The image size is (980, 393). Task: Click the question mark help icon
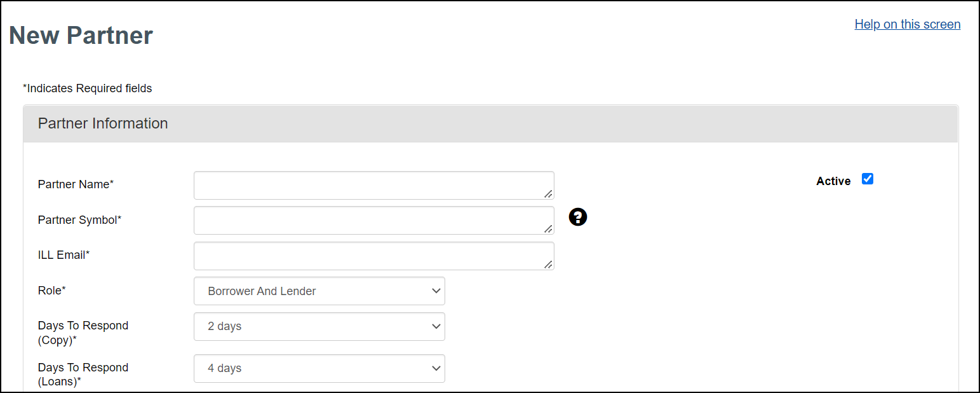[x=578, y=217]
